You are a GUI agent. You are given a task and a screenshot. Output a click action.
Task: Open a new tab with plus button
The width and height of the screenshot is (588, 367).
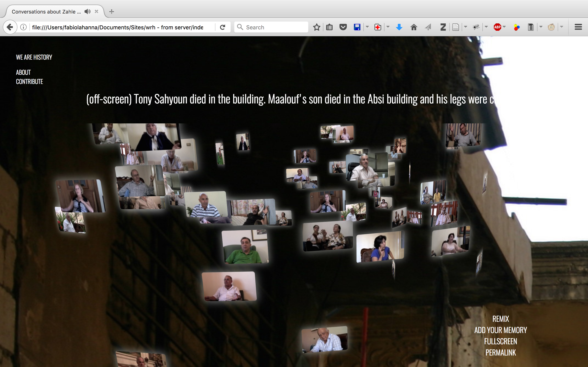click(112, 12)
